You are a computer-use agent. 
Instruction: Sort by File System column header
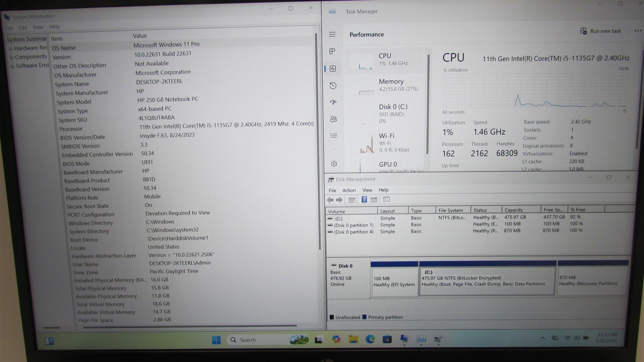453,210
